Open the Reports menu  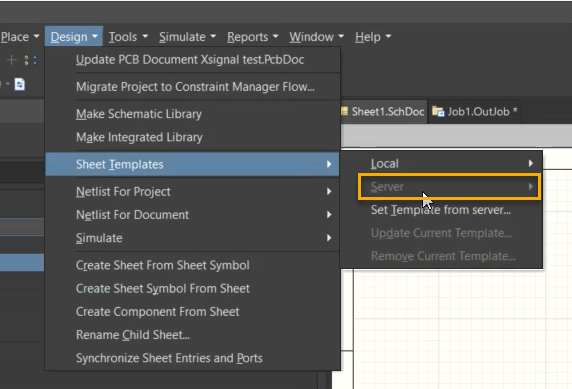(x=252, y=37)
